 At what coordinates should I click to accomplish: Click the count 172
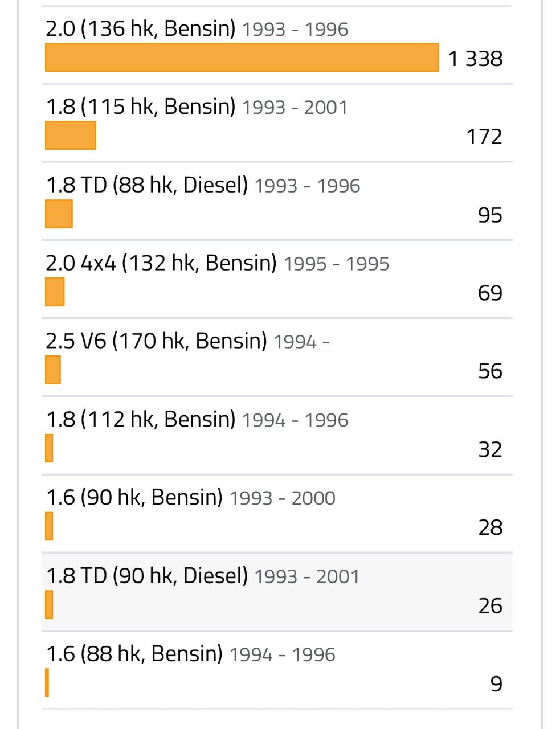(x=484, y=137)
